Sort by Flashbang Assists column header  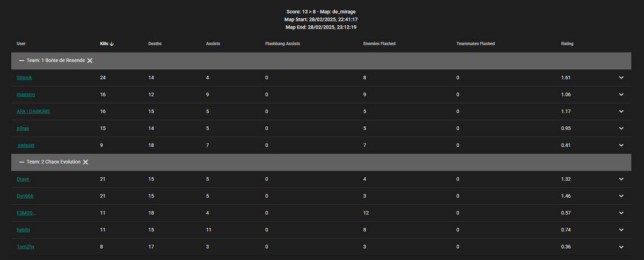(282, 44)
